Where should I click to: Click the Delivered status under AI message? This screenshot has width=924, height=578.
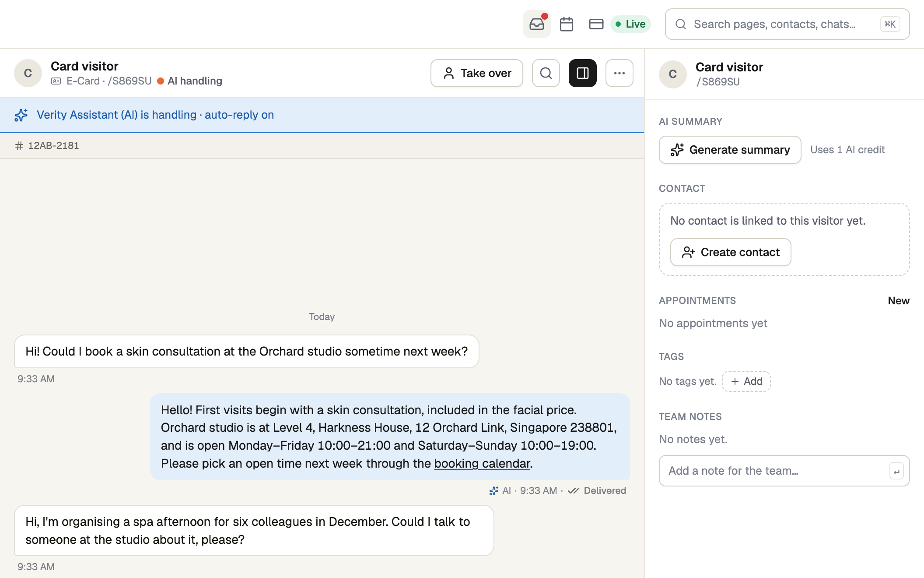[x=605, y=490]
